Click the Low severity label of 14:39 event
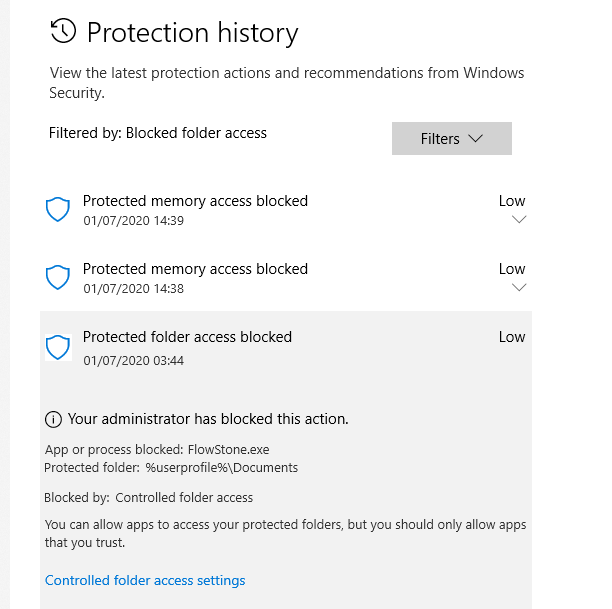Viewport: 612px width, 609px height. pyautogui.click(x=512, y=201)
